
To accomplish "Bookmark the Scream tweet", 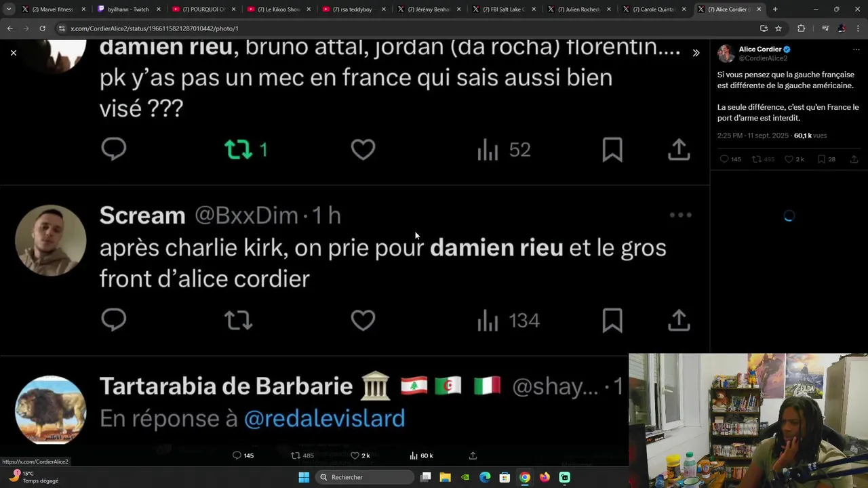I will coord(612,320).
